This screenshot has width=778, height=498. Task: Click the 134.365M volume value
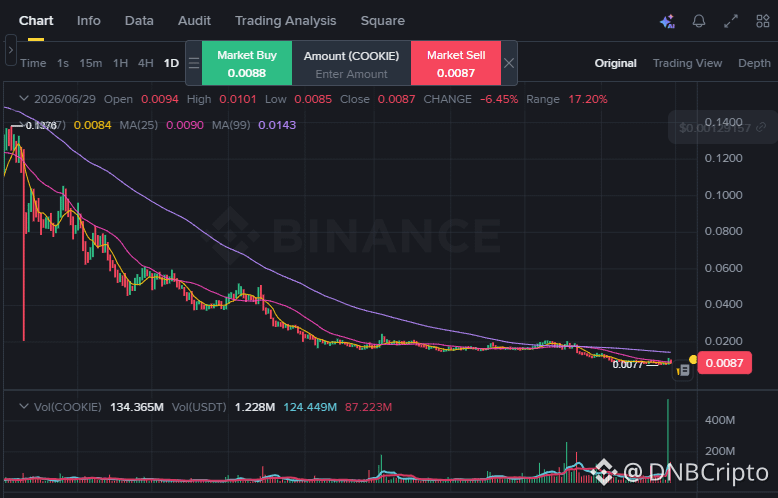tap(136, 407)
